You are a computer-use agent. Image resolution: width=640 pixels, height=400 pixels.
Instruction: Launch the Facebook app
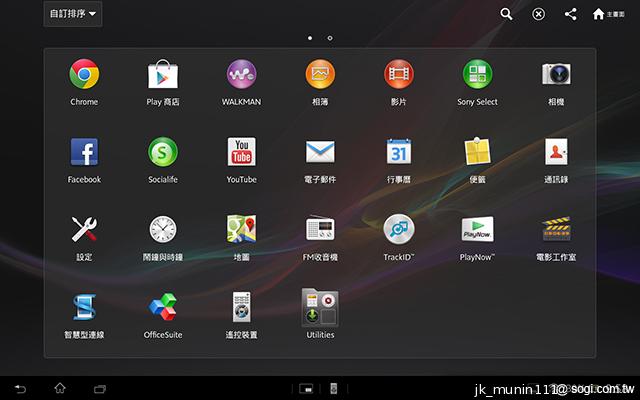pyautogui.click(x=84, y=152)
